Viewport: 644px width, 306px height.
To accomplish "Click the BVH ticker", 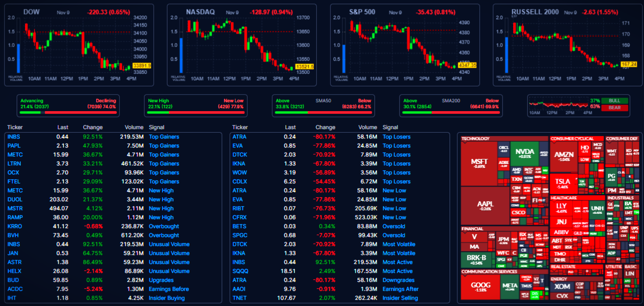I will click(x=13, y=235).
